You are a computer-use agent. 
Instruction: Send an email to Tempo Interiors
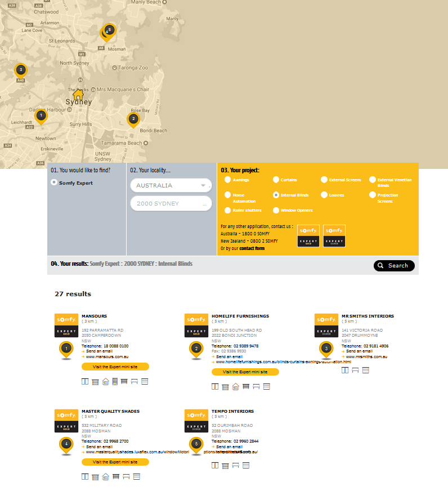click(229, 447)
